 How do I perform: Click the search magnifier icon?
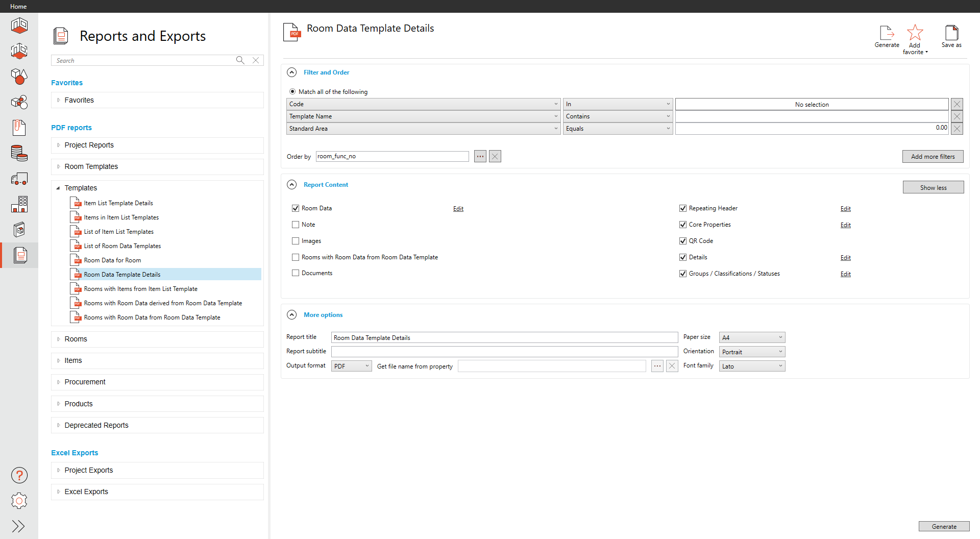tap(240, 60)
